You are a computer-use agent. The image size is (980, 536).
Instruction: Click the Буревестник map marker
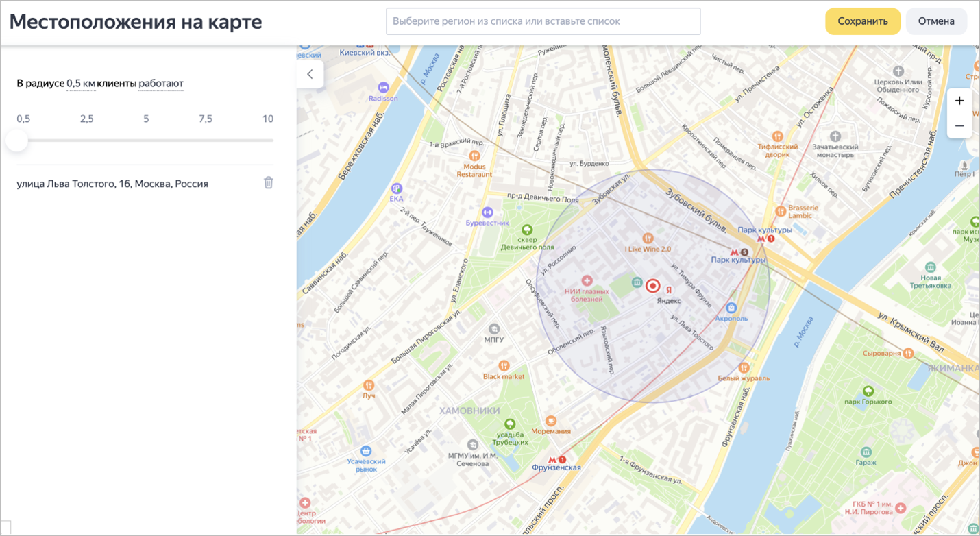click(x=487, y=212)
